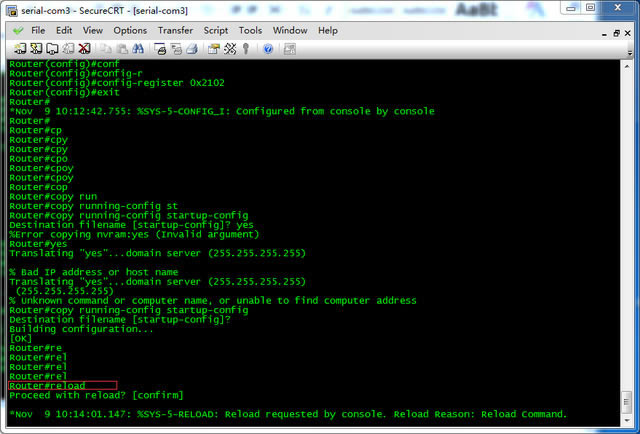
Task: Open Session Options from toolbar icon
Action: [213, 49]
